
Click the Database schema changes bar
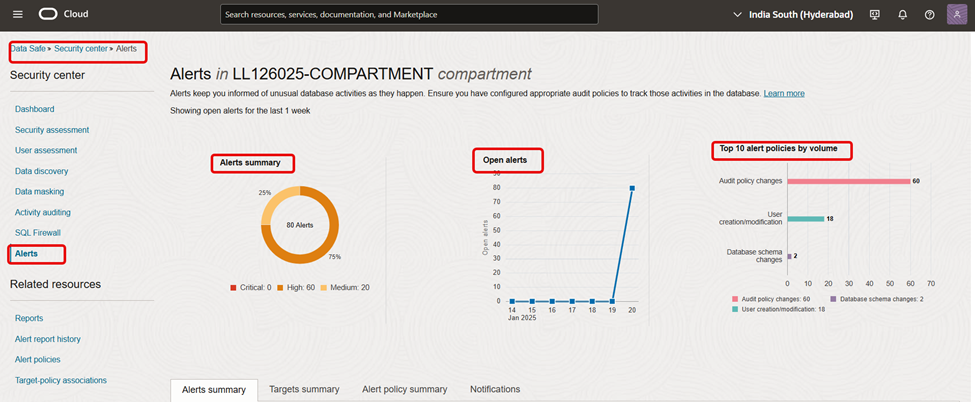790,256
